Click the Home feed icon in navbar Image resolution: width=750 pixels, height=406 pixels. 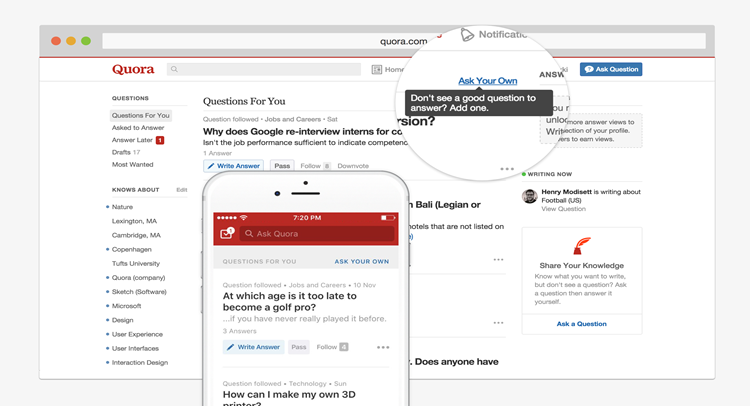pyautogui.click(x=377, y=70)
